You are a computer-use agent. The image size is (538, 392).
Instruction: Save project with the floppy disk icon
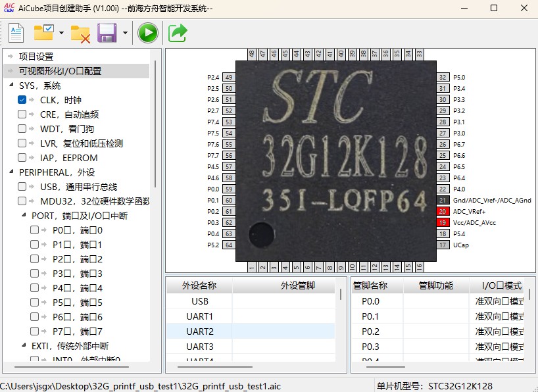tap(107, 33)
